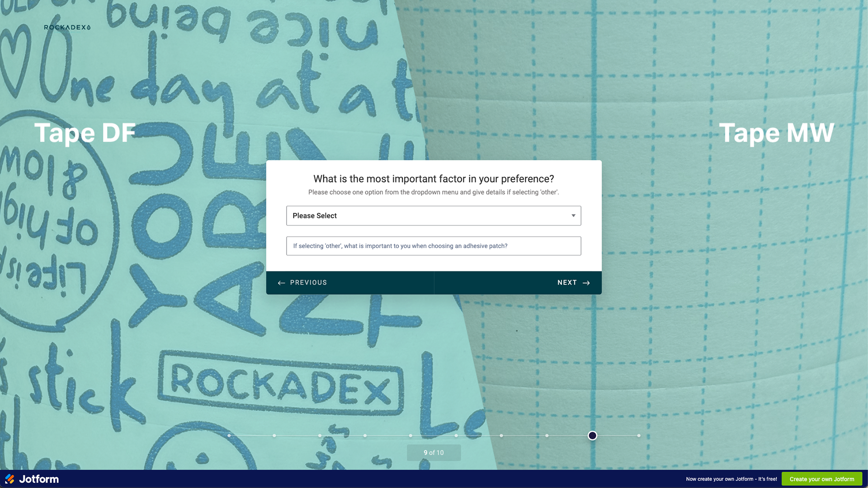Viewport: 868px width, 488px height.
Task: Click the active ninth progress dot
Action: tap(592, 436)
